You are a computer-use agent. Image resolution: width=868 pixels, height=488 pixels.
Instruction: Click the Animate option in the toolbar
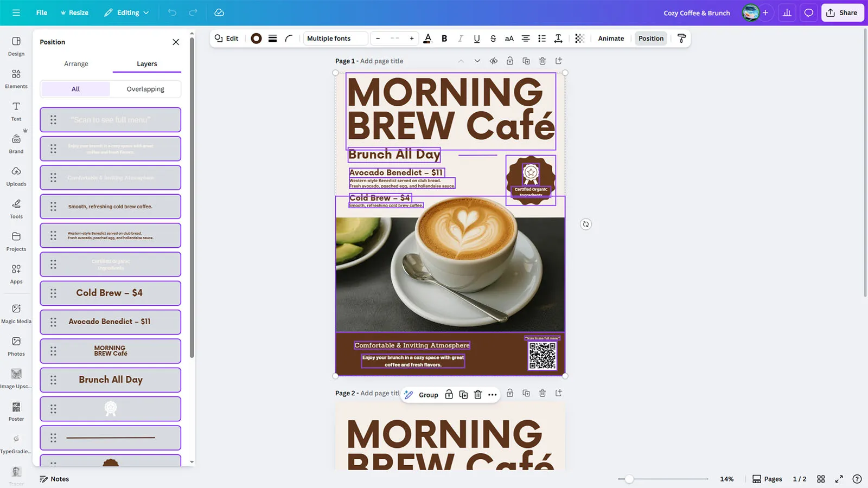tap(611, 38)
